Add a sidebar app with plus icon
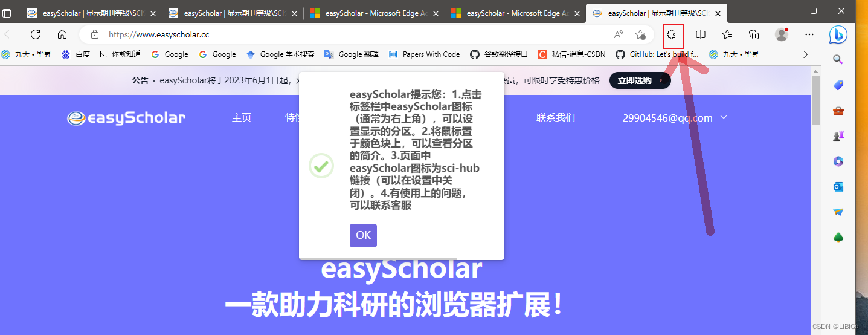 (x=838, y=265)
